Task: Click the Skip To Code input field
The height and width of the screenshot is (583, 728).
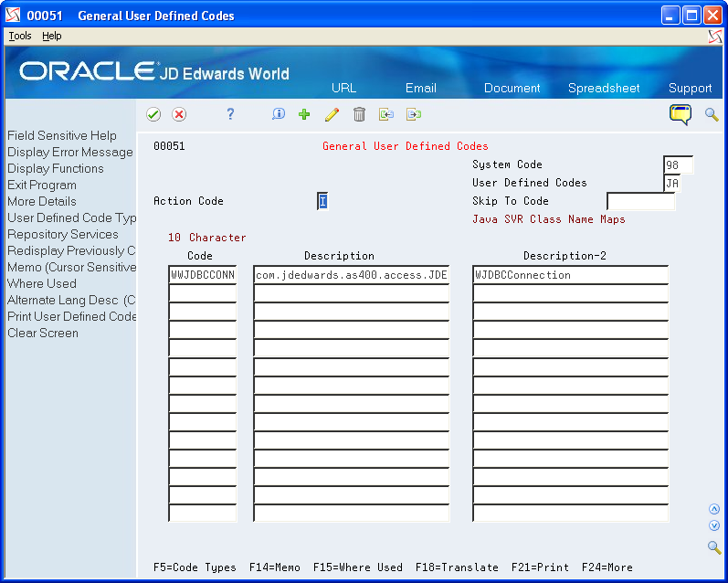Action: (640, 201)
